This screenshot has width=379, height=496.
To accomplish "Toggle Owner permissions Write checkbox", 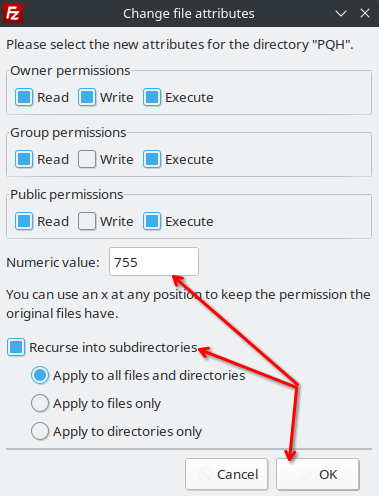I will (87, 97).
